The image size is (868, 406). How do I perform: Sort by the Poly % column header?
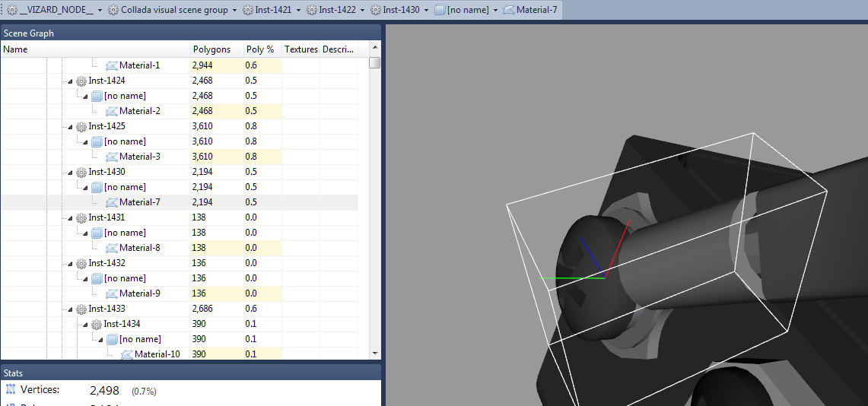pos(263,49)
